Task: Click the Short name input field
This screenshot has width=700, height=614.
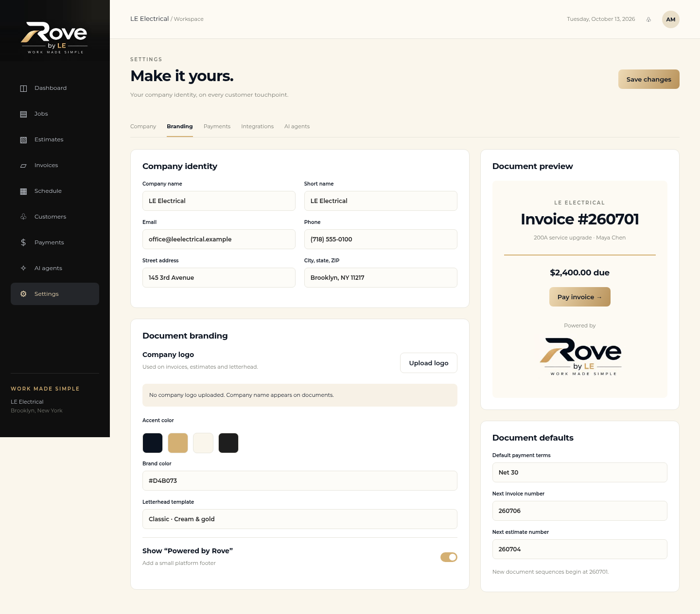Action: click(381, 201)
